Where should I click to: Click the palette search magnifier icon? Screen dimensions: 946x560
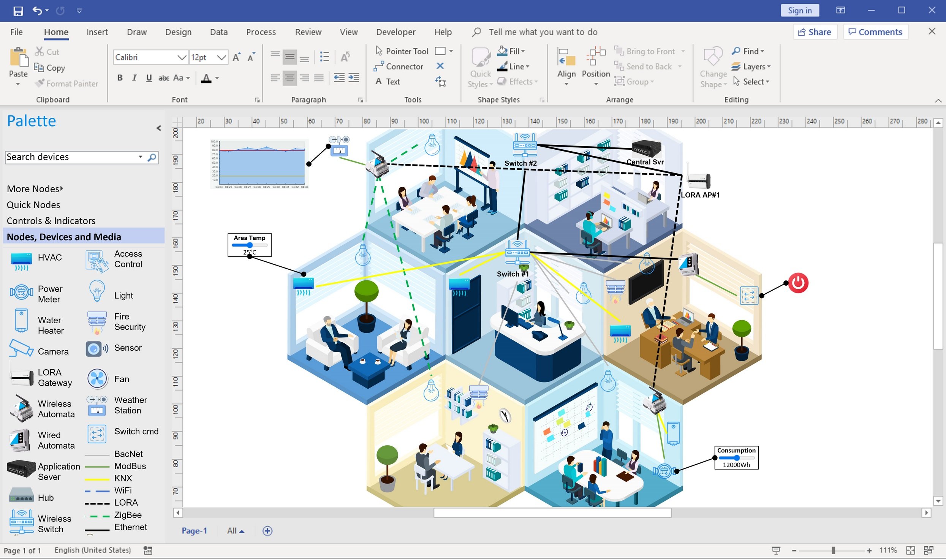click(x=152, y=157)
